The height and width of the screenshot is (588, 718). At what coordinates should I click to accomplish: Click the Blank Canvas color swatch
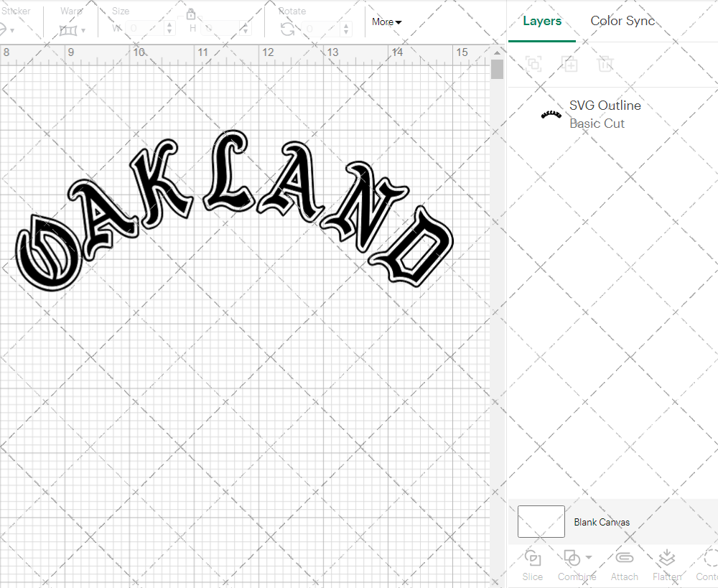(541, 522)
